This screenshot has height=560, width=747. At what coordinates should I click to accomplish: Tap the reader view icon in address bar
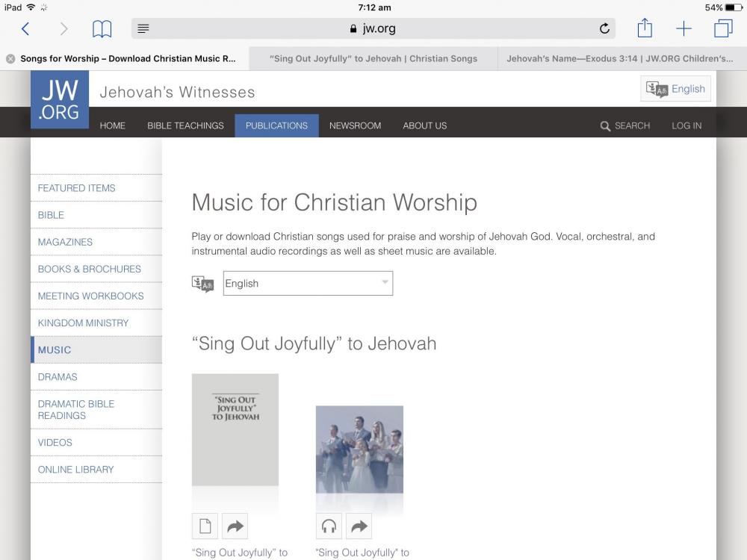(x=143, y=29)
